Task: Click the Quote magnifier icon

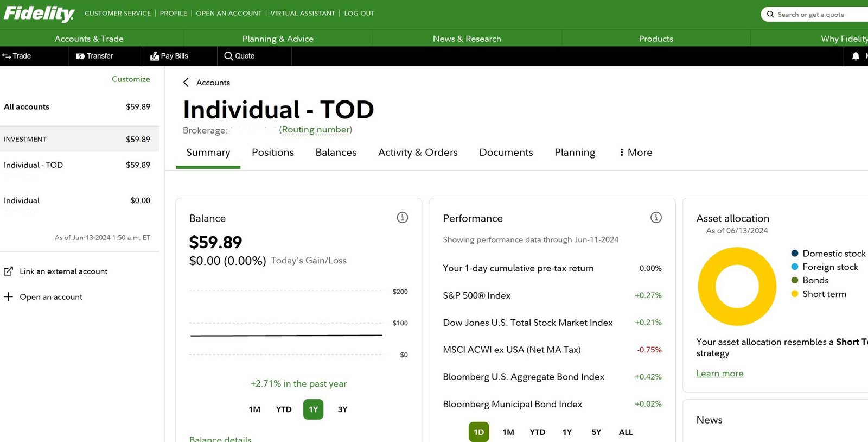Action: click(228, 56)
